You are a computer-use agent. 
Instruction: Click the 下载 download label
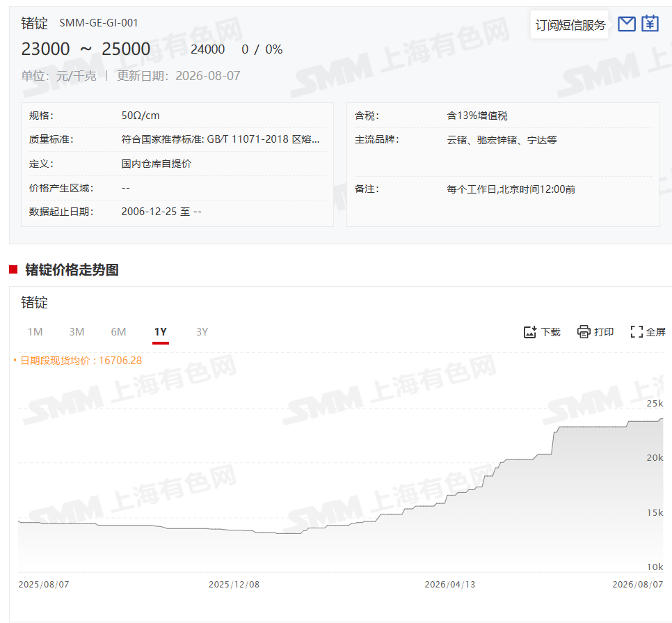point(551,332)
